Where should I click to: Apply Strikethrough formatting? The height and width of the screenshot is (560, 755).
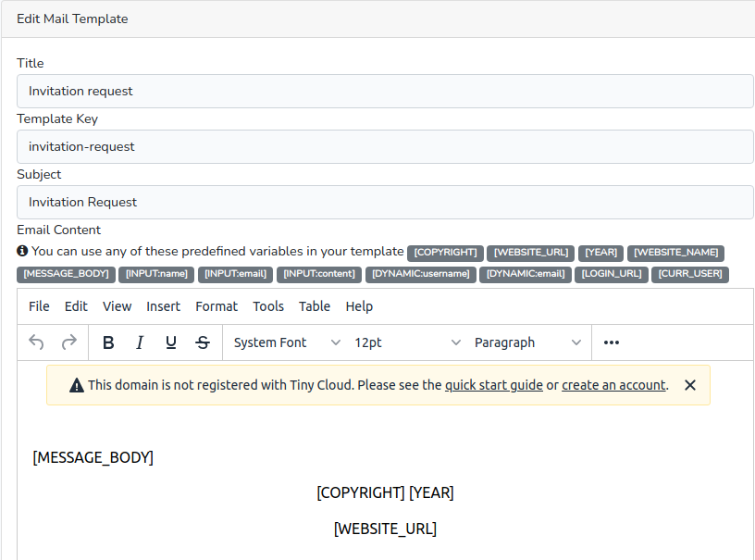[x=202, y=342]
